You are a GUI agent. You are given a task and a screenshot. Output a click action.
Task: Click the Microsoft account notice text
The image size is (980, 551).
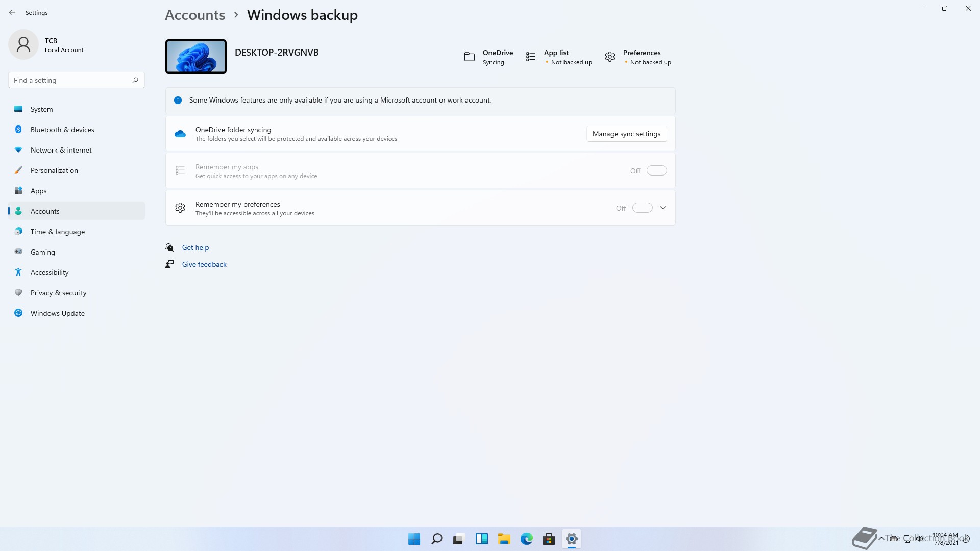(340, 101)
